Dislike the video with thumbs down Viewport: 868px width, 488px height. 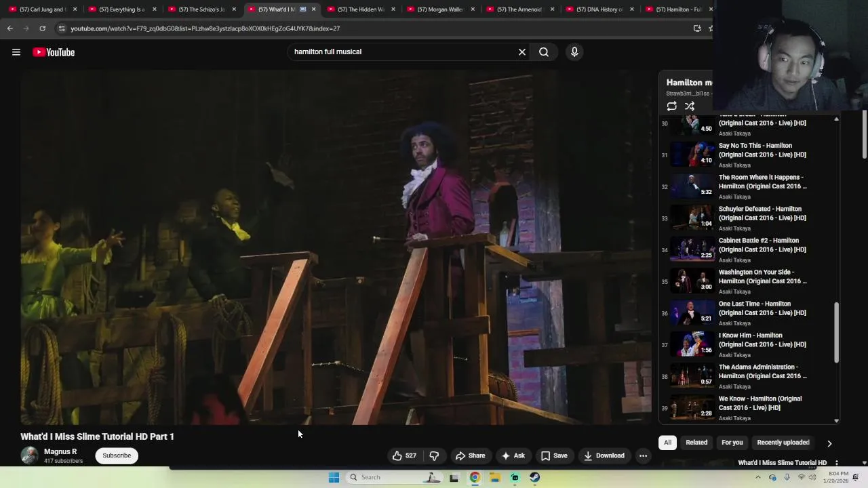[x=434, y=455]
